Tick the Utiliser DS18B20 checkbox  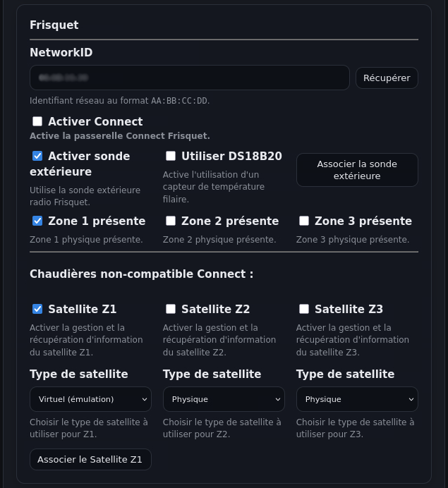[x=171, y=156]
